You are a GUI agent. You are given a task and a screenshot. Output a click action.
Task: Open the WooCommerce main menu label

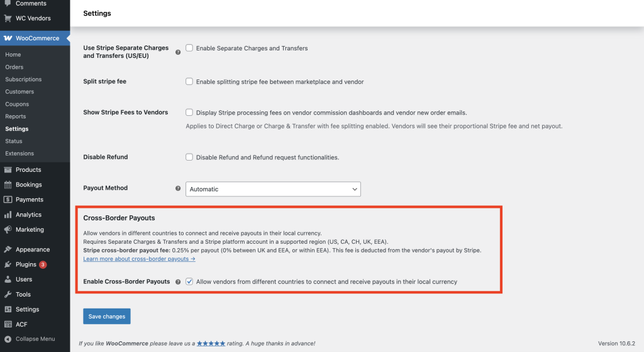pos(37,38)
